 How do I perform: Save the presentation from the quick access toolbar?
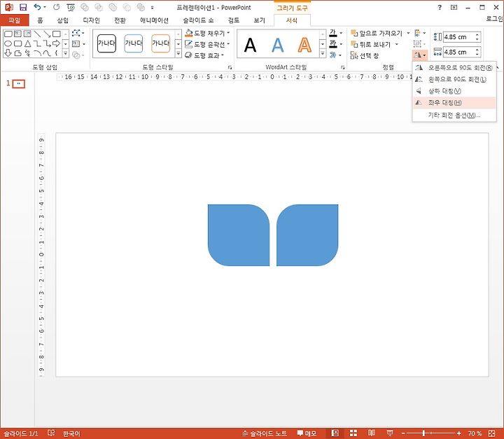pos(23,7)
